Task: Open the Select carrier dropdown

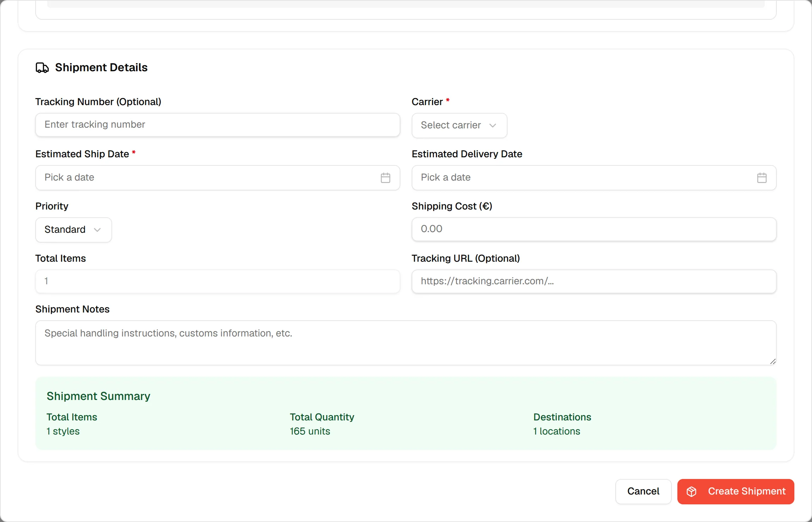Action: click(x=460, y=126)
